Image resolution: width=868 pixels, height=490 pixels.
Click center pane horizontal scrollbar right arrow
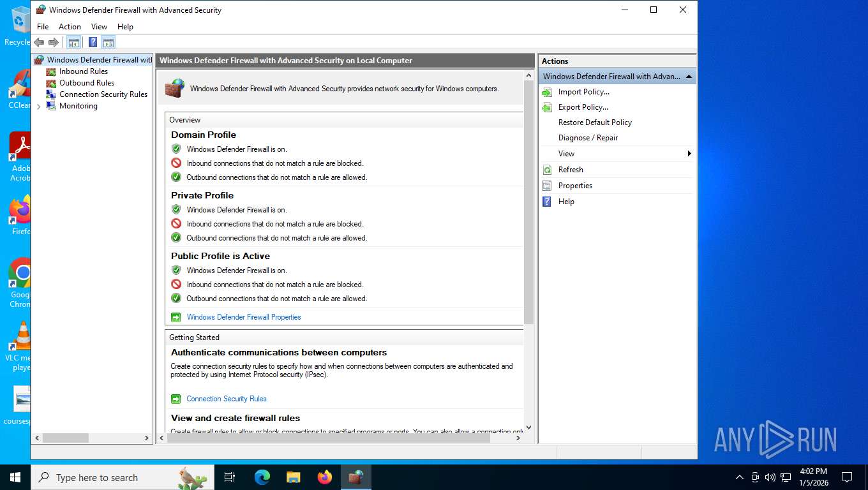point(518,438)
